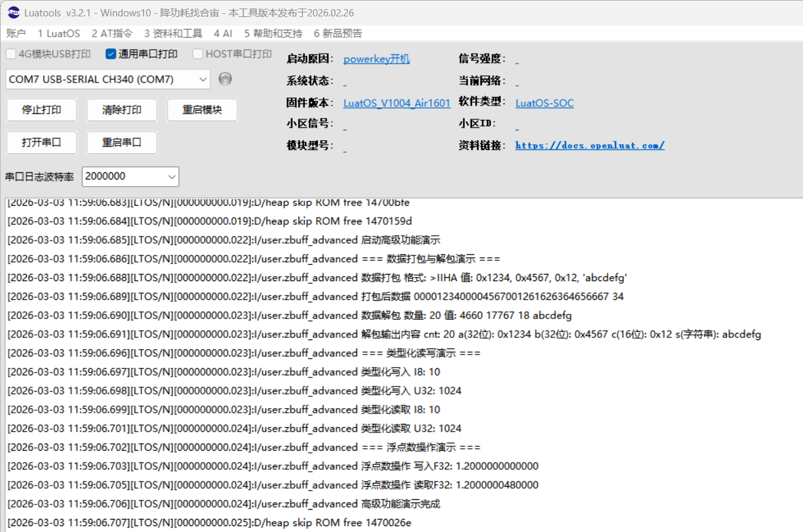Open the docs.openluat.com link
This screenshot has height=532, width=803.
click(x=589, y=145)
